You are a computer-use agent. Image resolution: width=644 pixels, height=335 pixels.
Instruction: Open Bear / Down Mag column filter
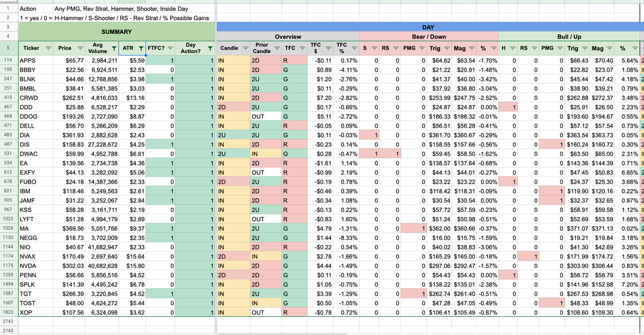(472, 48)
